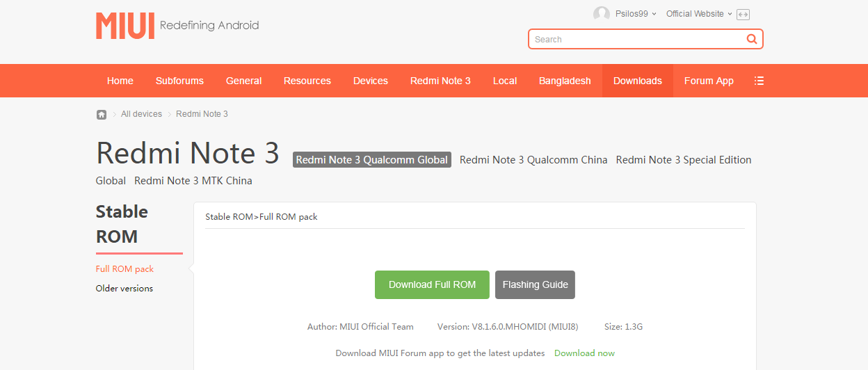
Task: Expand the Psilos99 account dropdown
Action: 636,14
